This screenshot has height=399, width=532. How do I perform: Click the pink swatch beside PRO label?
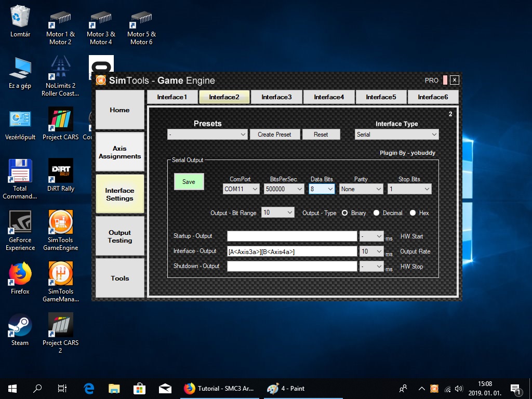pyautogui.click(x=445, y=80)
